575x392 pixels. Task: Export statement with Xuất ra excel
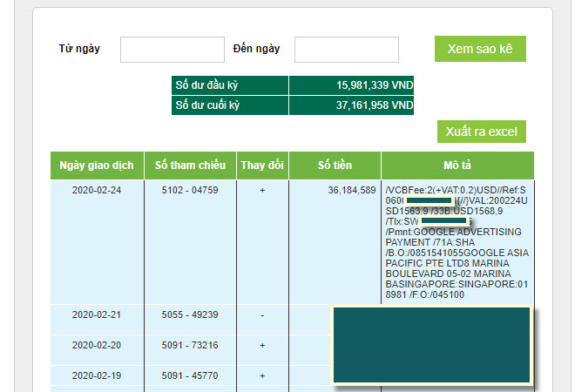click(x=482, y=132)
